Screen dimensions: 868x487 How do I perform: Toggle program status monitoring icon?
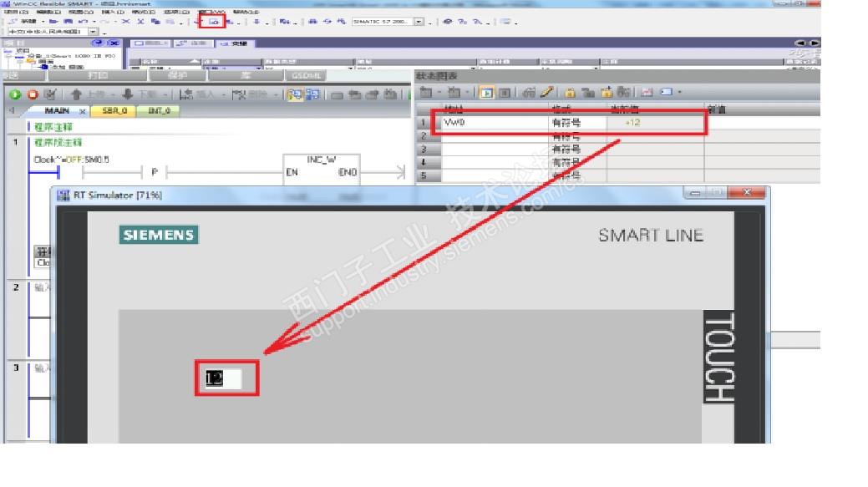pos(295,94)
